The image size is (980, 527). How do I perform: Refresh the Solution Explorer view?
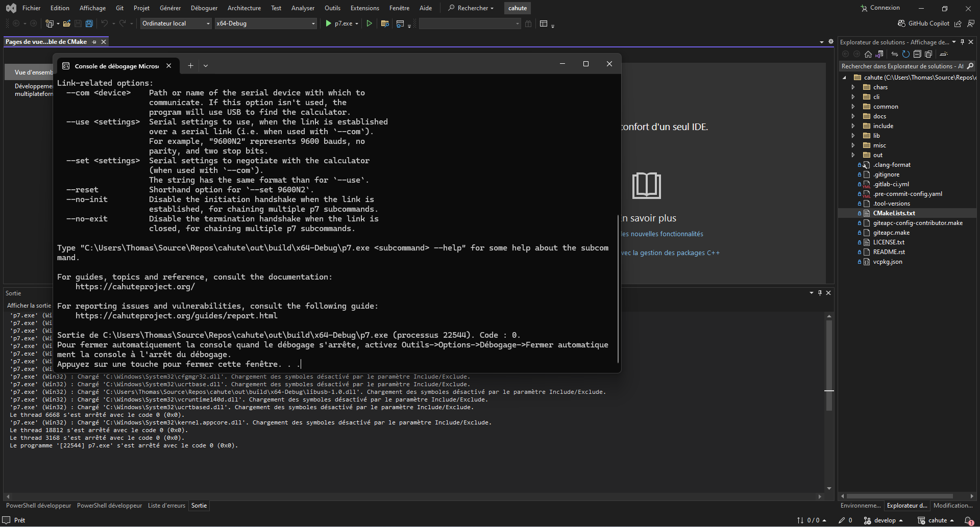click(905, 54)
